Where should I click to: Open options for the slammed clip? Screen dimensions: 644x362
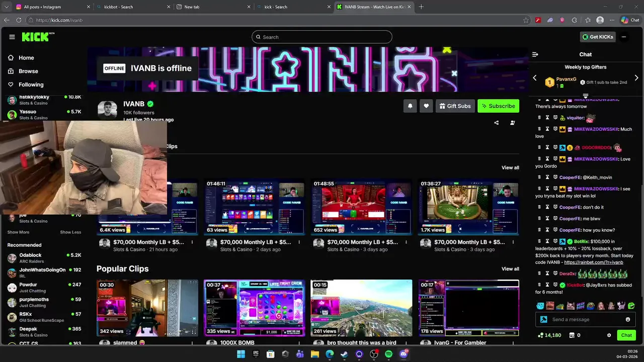click(192, 343)
